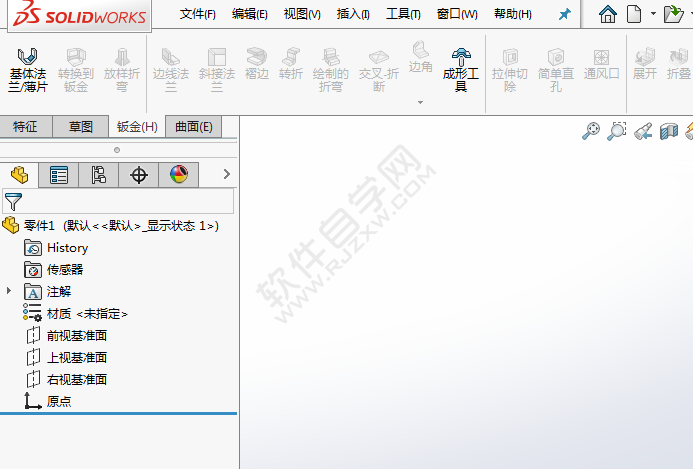Image resolution: width=693 pixels, height=469 pixels.
Task: Open the DimXpertManager crosshair tab
Action: [139, 175]
